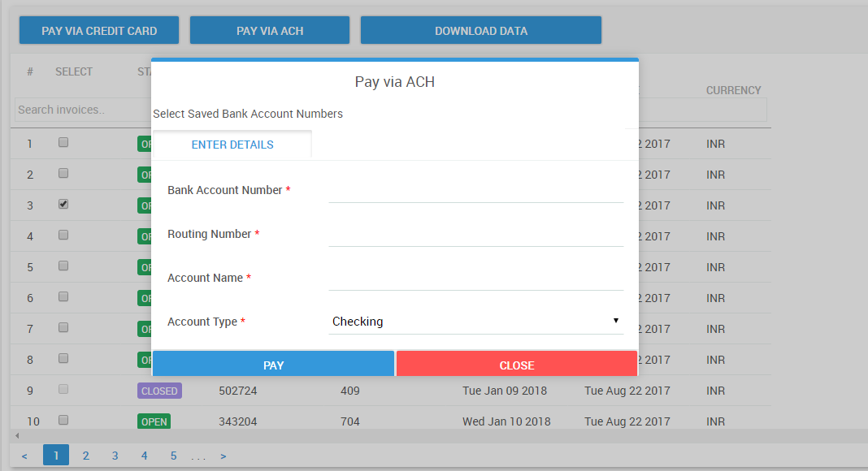Tick the checkbox for invoice row 1
This screenshot has height=471, width=868.
tap(63, 143)
